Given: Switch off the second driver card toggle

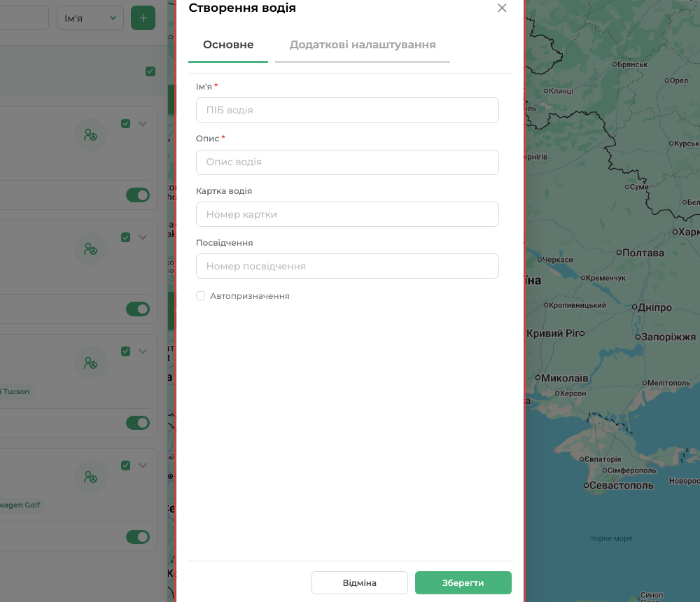Looking at the screenshot, I should [138, 309].
